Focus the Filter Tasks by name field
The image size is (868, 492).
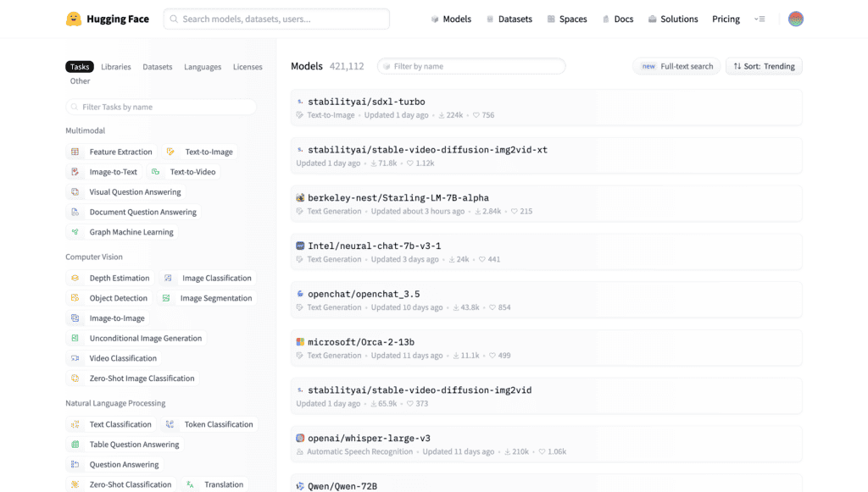coord(161,107)
